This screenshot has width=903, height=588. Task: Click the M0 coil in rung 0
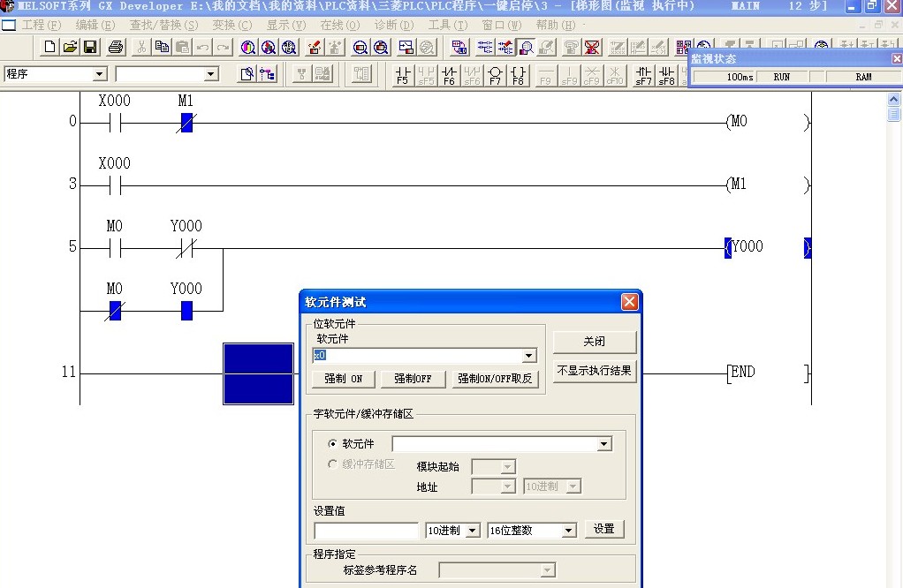coord(768,122)
